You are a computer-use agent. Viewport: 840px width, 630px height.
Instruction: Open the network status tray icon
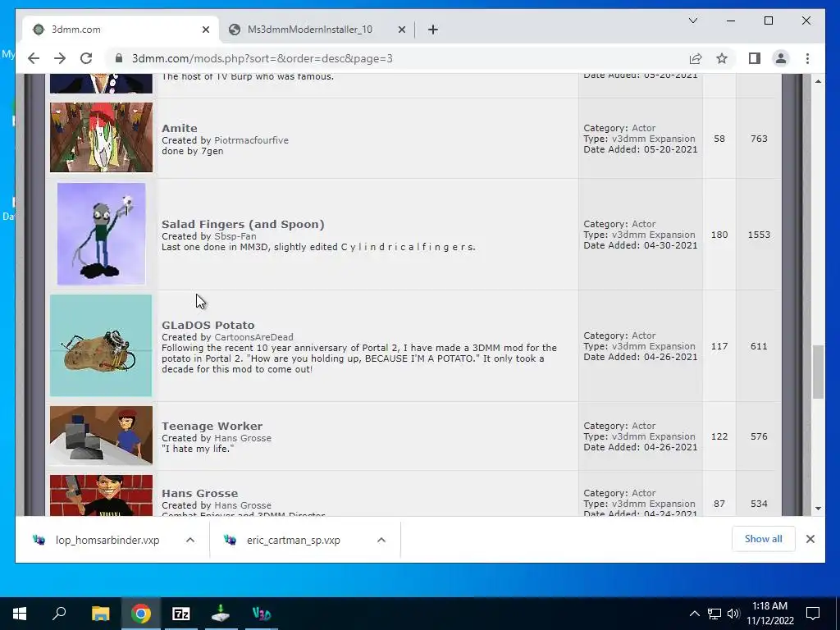click(x=714, y=614)
